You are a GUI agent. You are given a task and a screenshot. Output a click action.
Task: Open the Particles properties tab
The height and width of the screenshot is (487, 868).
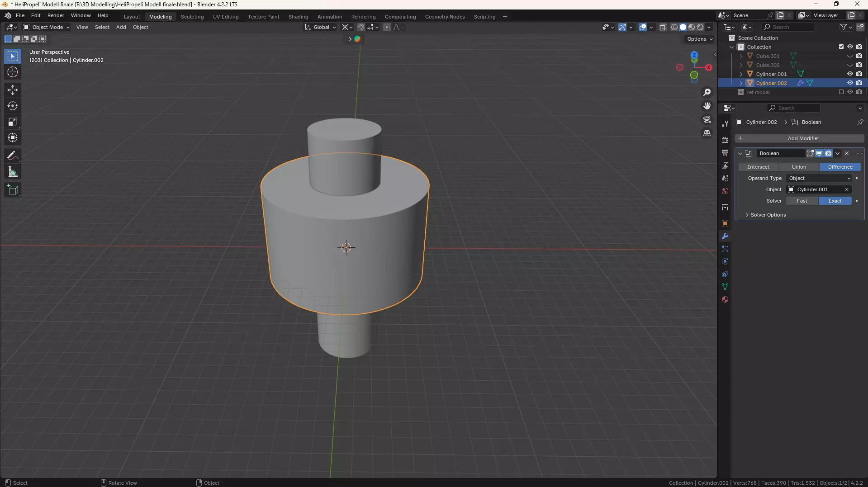725,249
